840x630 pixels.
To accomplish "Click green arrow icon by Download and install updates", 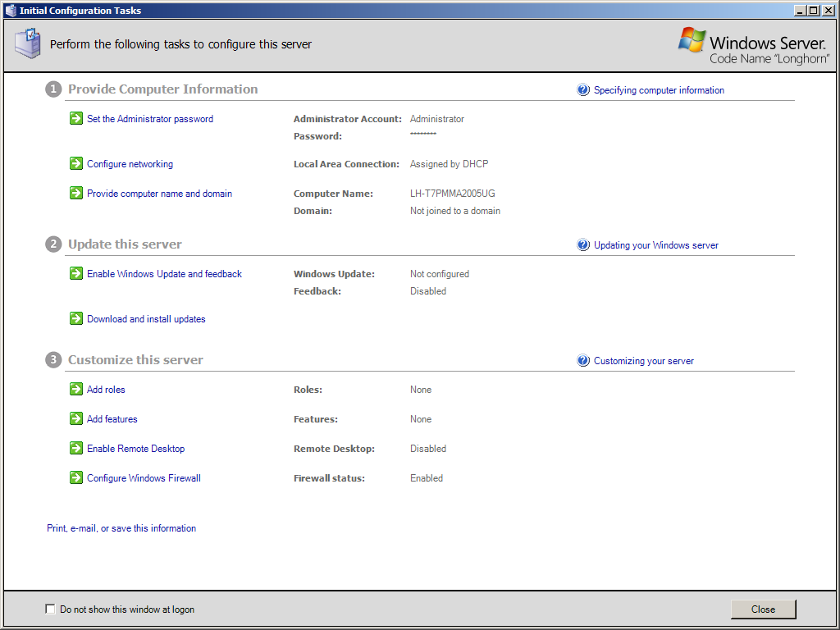I will click(76, 319).
